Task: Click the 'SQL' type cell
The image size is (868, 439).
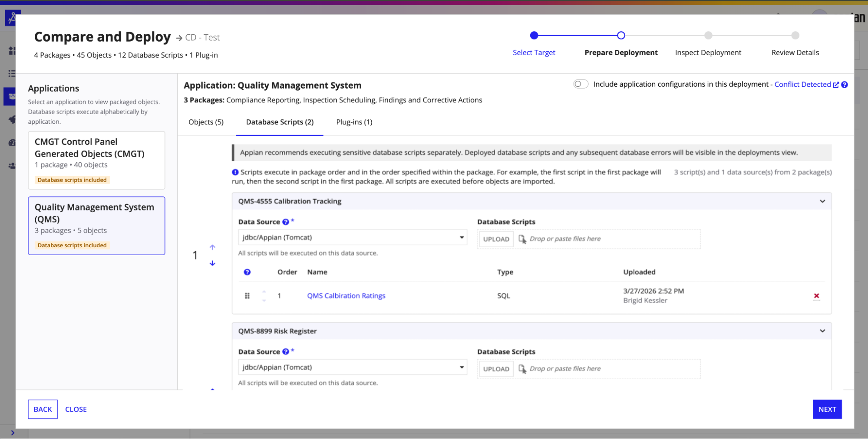Action: tap(504, 296)
